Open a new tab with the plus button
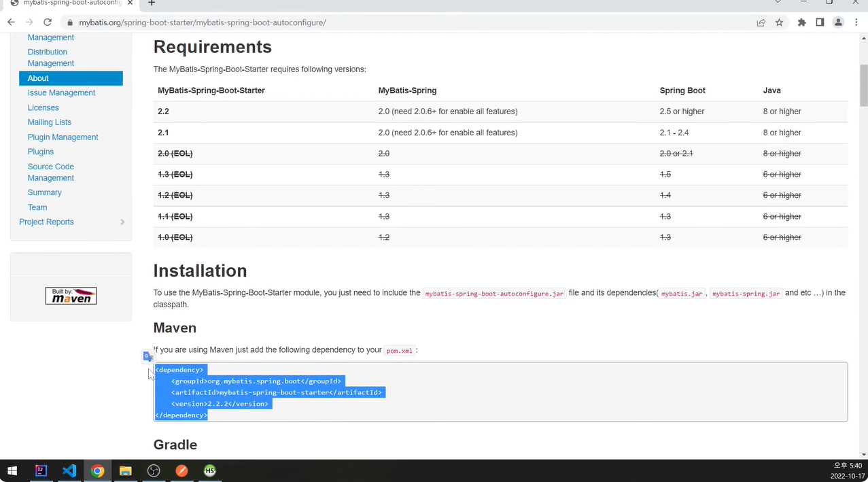The image size is (868, 482). point(152,3)
